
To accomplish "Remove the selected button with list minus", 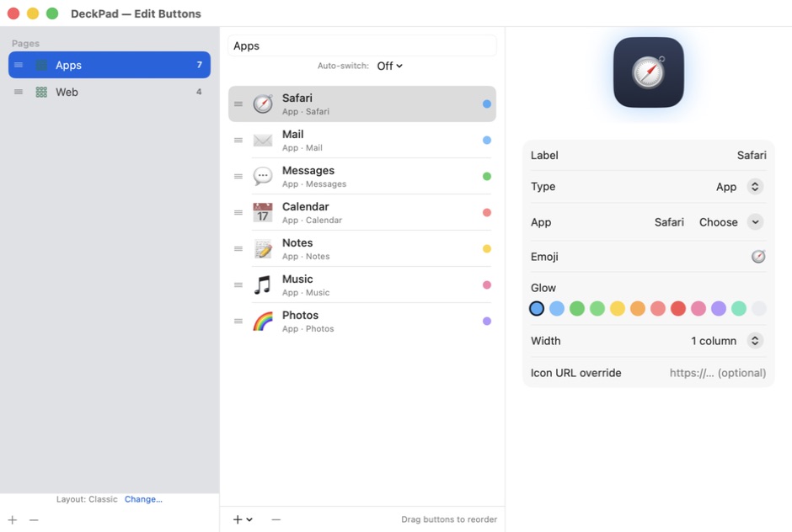I will click(x=276, y=519).
